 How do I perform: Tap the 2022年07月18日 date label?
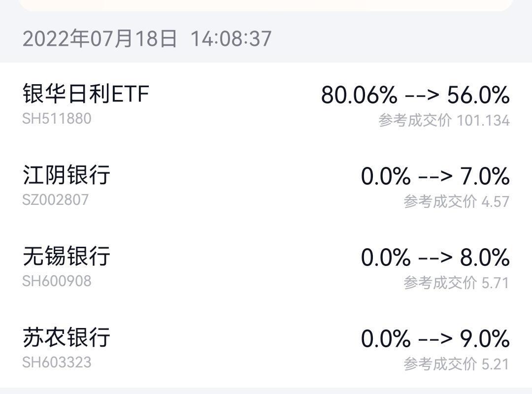pyautogui.click(x=100, y=38)
